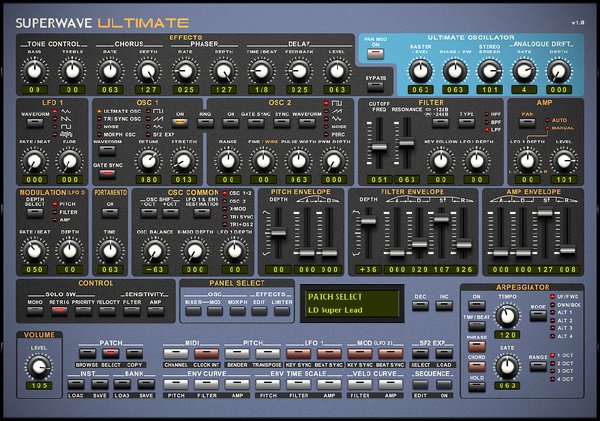Click the Arpeggiator Tempo knob
600x421 pixels.
pyautogui.click(x=507, y=316)
